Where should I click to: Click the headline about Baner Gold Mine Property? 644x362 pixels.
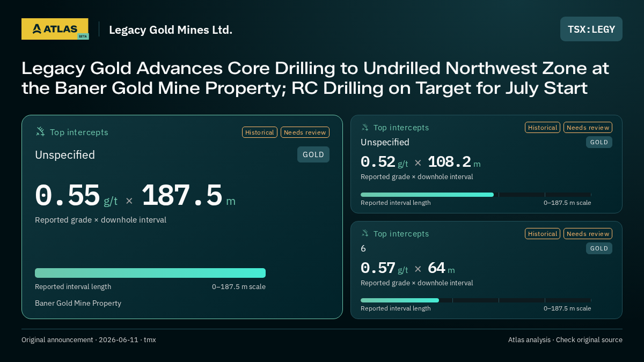(x=315, y=78)
